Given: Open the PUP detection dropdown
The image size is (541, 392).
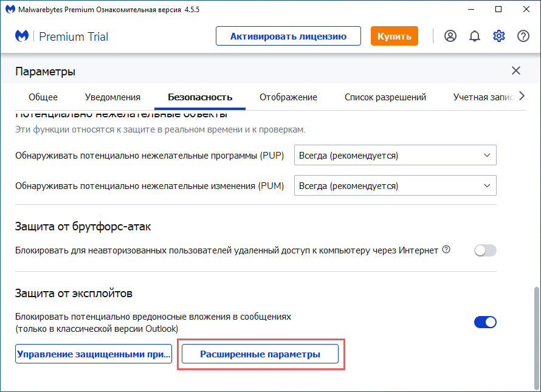Looking at the screenshot, I should click(395, 156).
